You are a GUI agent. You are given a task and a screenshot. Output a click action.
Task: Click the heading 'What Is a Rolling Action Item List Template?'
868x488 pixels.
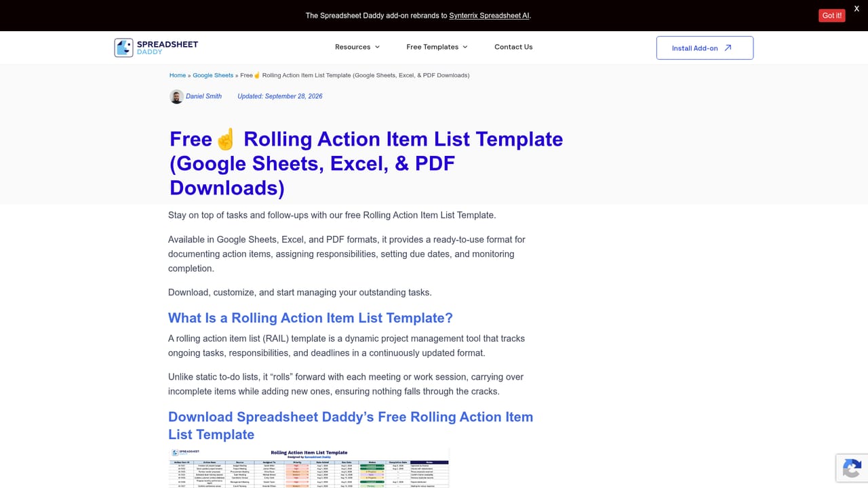coord(311,318)
